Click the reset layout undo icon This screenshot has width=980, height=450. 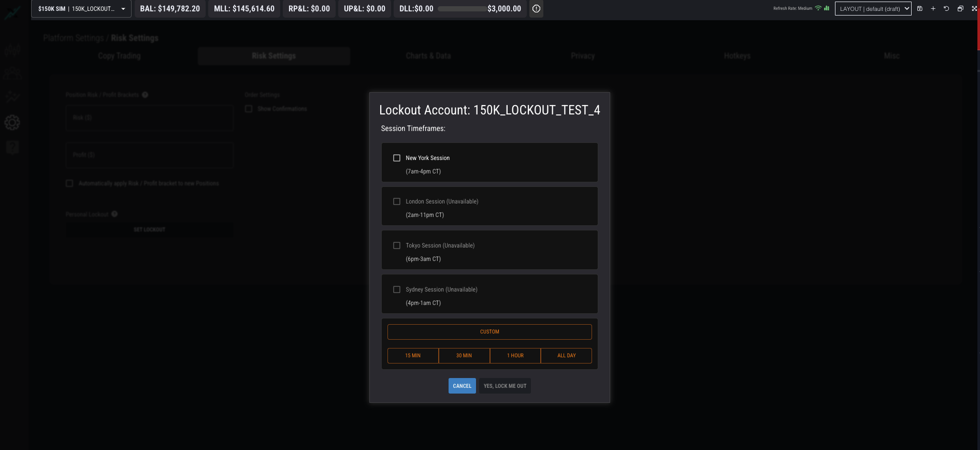pos(946,9)
